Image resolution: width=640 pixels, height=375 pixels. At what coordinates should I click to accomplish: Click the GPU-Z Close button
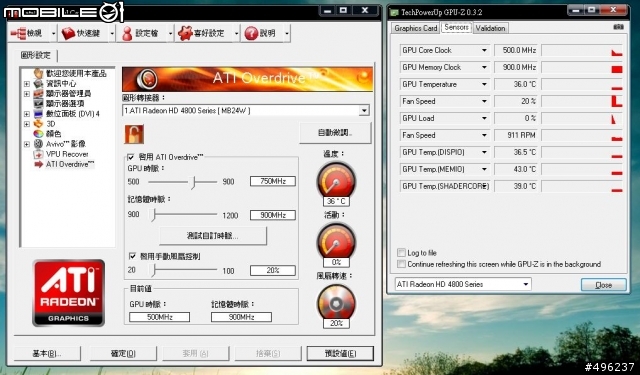point(603,285)
